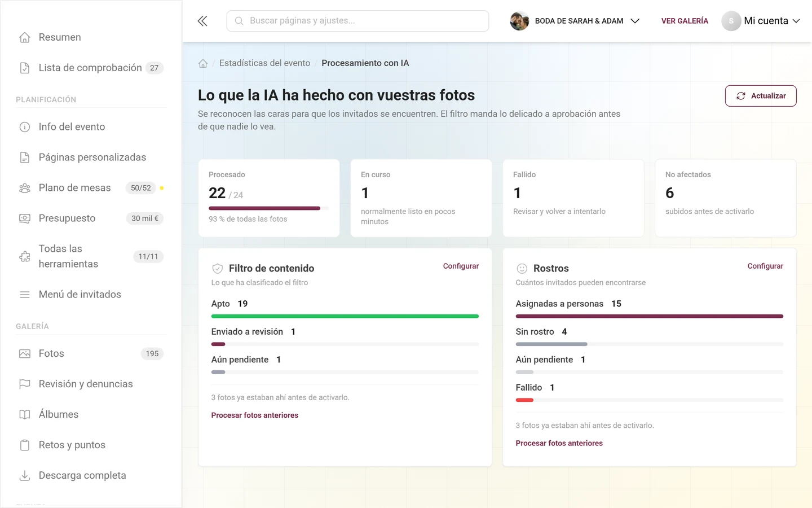Click the 27 badge on Lista de comprobación
812x508 pixels.
155,68
